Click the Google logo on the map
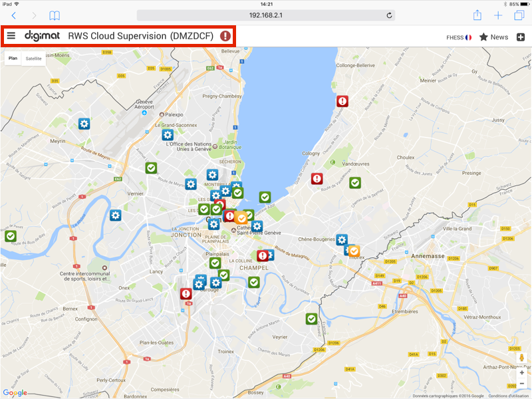Viewport: 532px width, 399px height. 15,392
